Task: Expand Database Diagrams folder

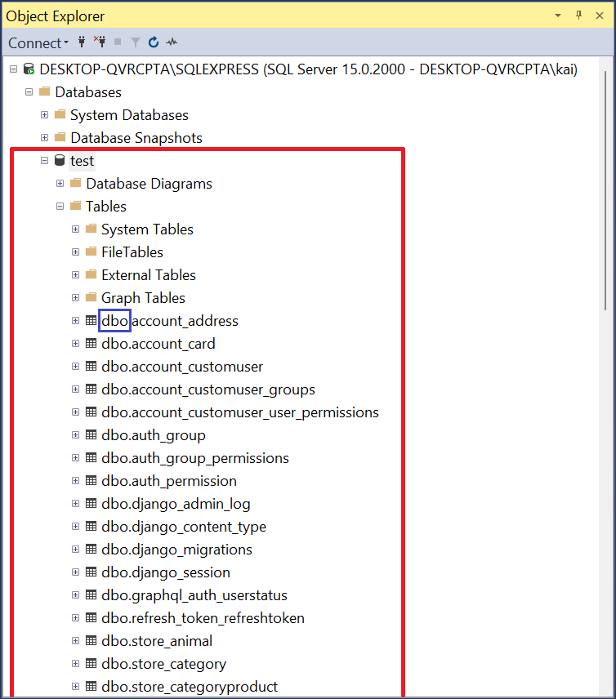Action: pos(60,183)
